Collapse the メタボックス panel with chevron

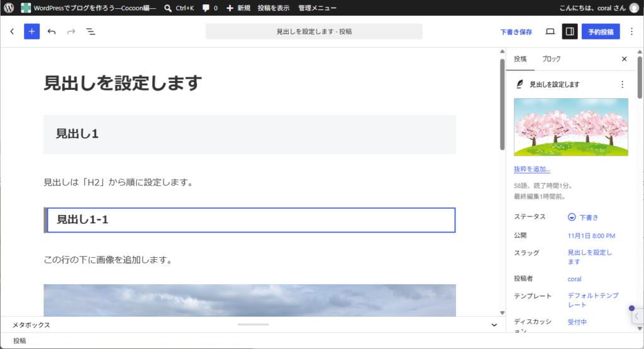pos(494,324)
